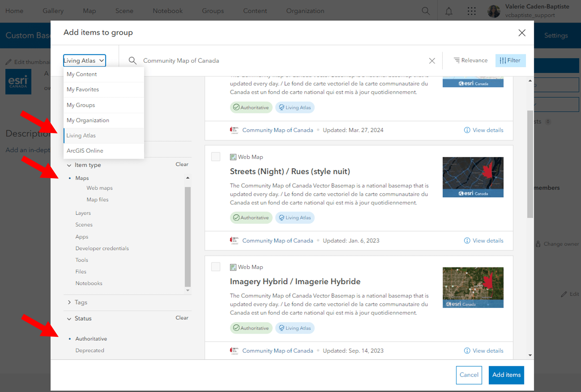Check the Streets (Night) web map checkbox
This screenshot has height=392, width=581.
click(216, 157)
